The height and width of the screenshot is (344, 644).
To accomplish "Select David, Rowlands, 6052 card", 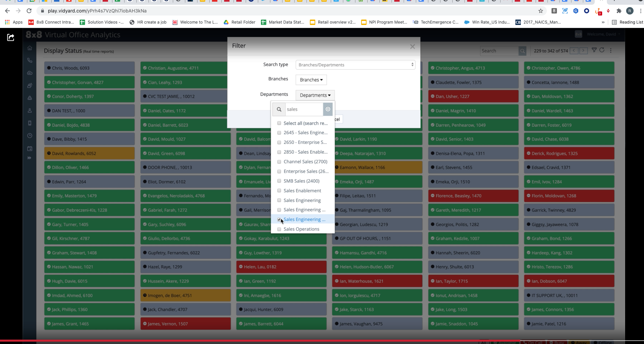I will point(89,153).
